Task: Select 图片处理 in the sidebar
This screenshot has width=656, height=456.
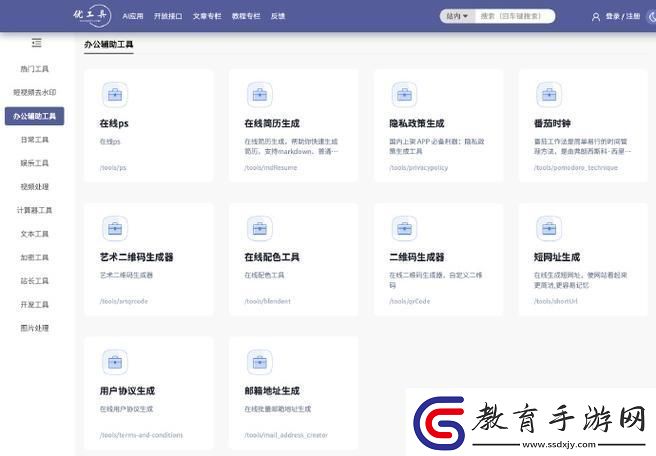Action: click(x=35, y=328)
